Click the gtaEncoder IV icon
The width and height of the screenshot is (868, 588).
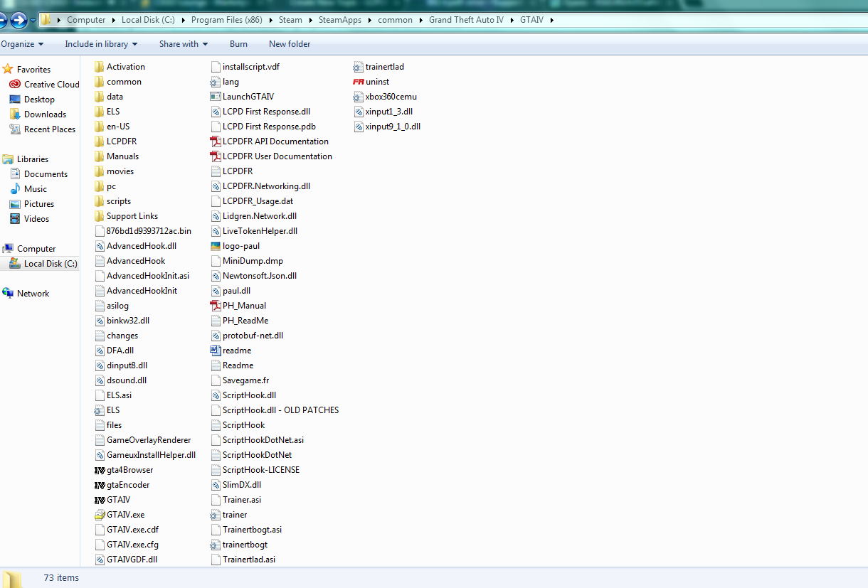tap(100, 485)
